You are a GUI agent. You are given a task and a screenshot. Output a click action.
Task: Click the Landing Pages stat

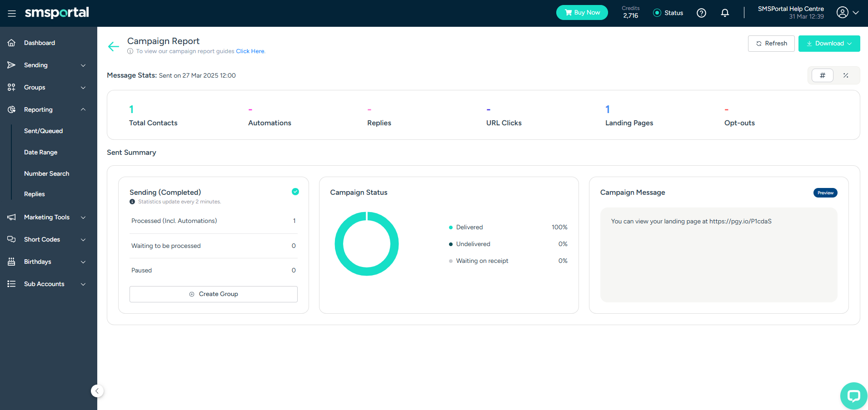629,115
